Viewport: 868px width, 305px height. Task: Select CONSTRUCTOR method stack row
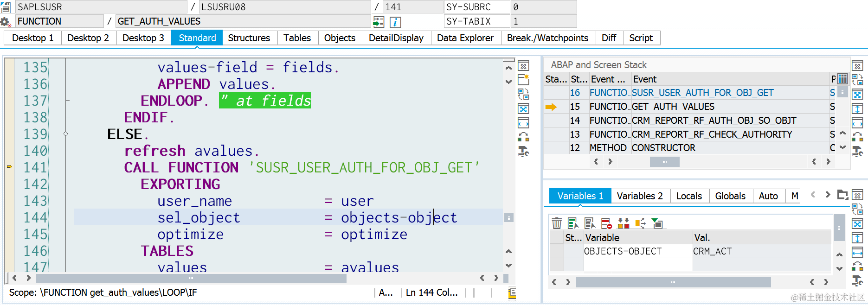pos(689,148)
